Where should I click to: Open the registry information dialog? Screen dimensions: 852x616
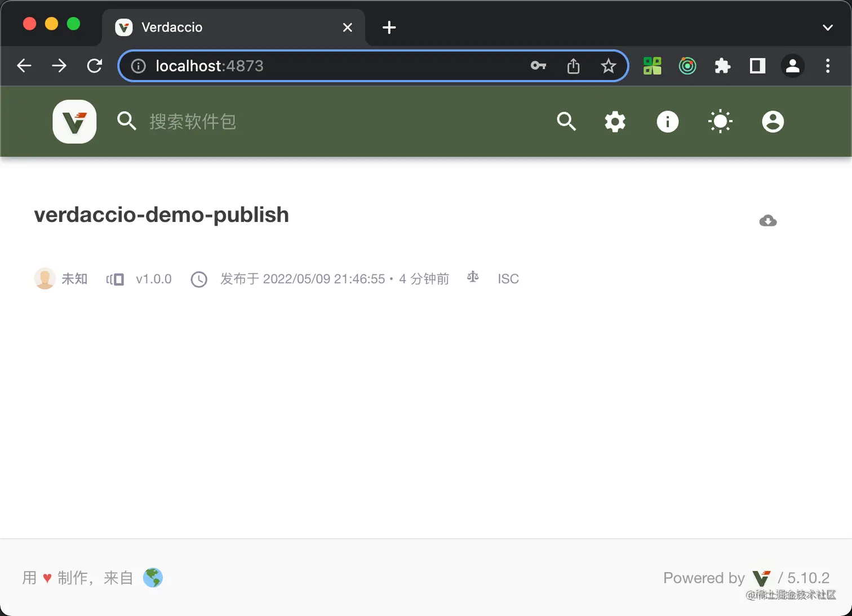(667, 121)
